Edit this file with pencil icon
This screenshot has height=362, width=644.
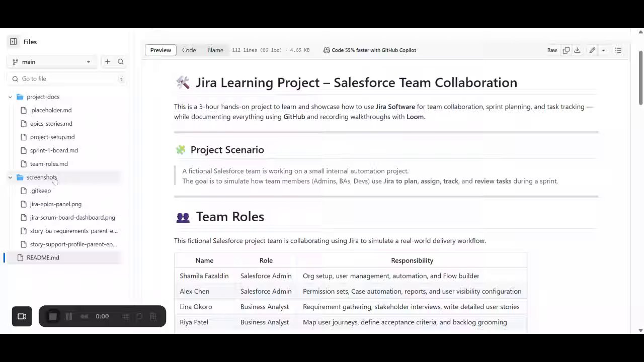coord(592,50)
